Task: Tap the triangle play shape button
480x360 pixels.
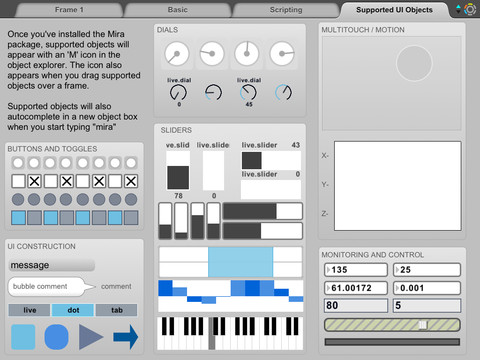Action: [91, 337]
